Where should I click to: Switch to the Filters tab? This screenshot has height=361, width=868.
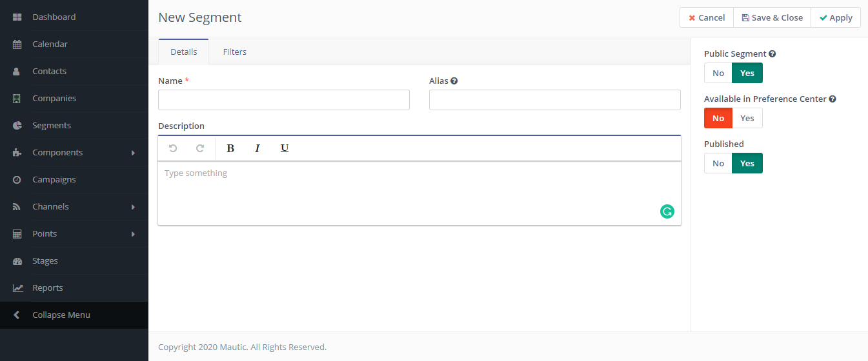click(x=235, y=52)
